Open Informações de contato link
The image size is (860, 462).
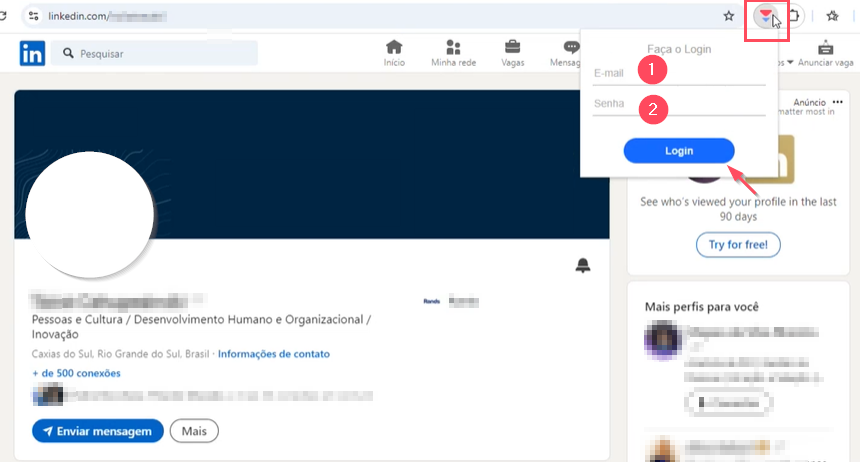(274, 354)
